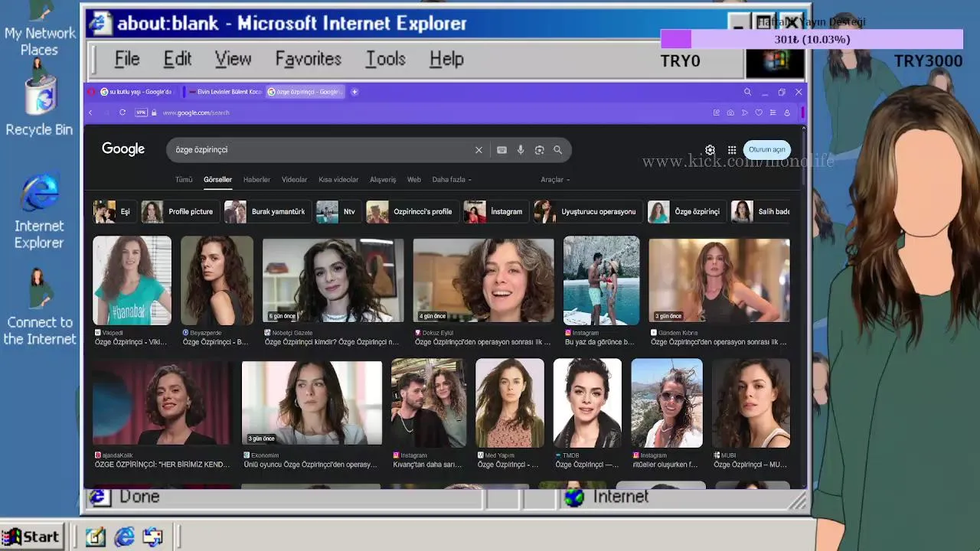Open the Help menu
Image resolution: width=980 pixels, height=551 pixels.
tap(446, 59)
